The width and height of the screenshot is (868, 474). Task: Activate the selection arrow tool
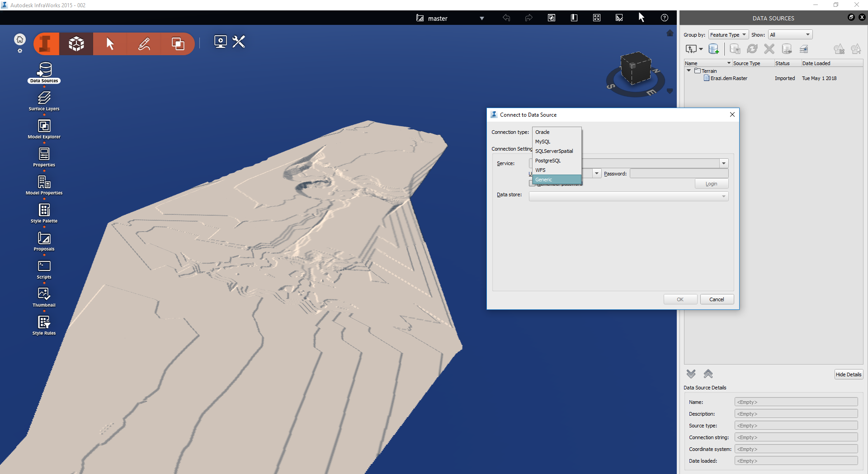point(109,43)
